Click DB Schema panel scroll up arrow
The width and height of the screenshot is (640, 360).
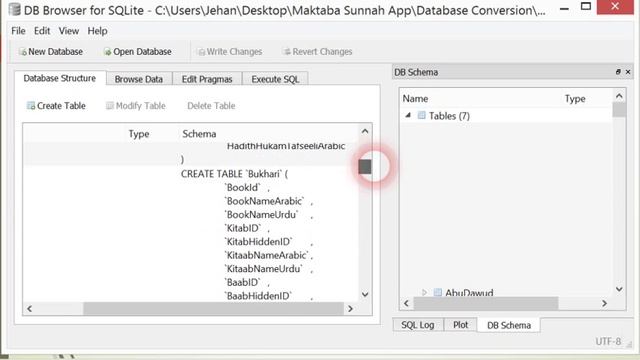619,96
